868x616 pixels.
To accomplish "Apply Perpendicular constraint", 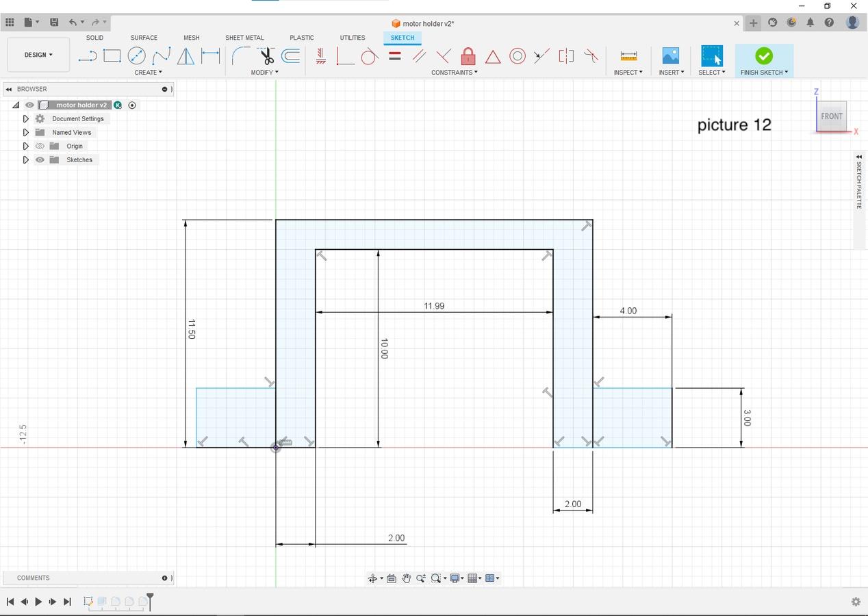I will [444, 56].
